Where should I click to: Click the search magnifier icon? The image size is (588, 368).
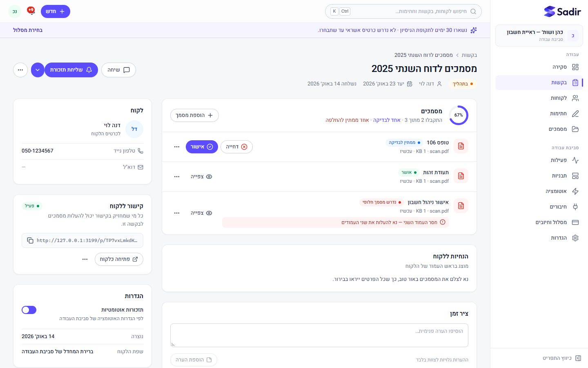click(x=473, y=11)
